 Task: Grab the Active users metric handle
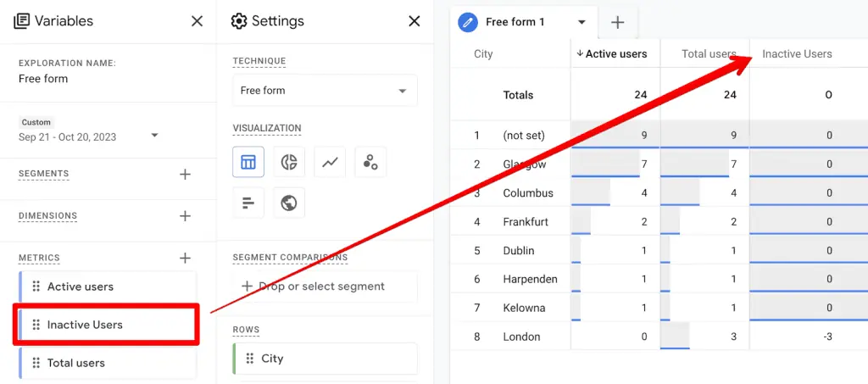[x=36, y=287]
